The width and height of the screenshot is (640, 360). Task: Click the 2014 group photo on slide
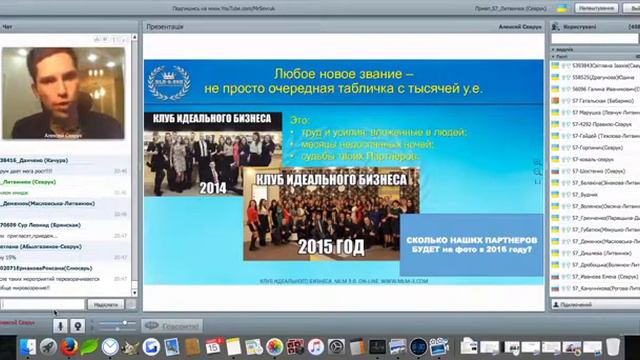[213, 154]
